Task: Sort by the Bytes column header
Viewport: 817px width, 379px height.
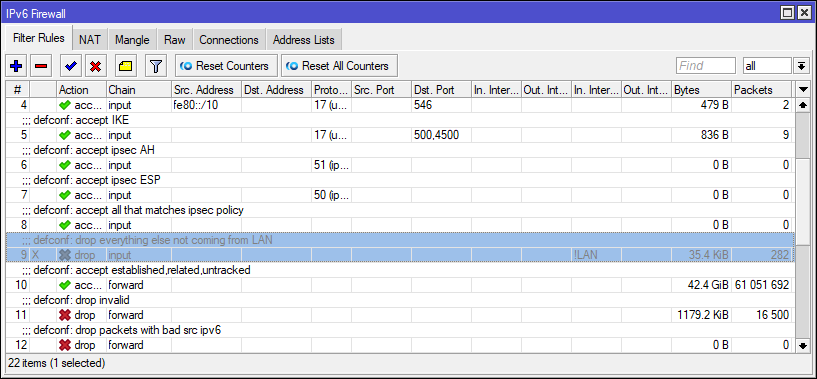Action: 701,90
